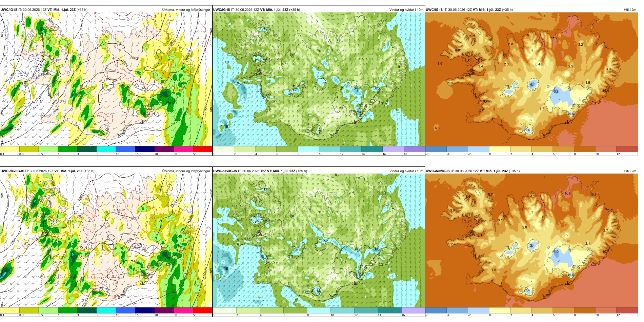Click dark orange 8–10 swatch in UWC-dev/IG-IS temperature legend
644x322 pixels.
tap(584, 310)
